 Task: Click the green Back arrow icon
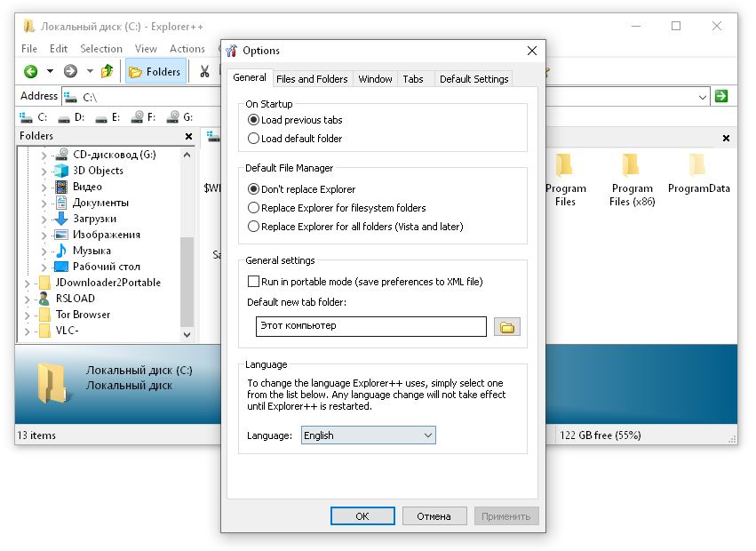pyautogui.click(x=31, y=71)
